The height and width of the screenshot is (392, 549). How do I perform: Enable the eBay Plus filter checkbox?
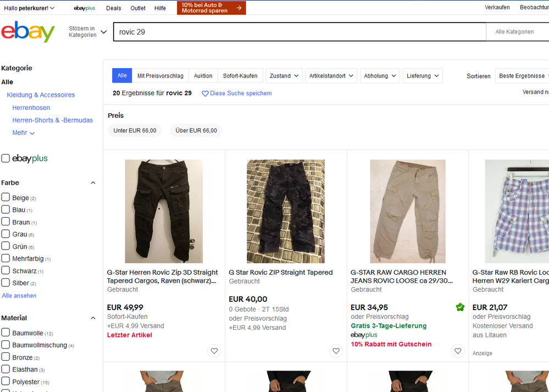pyautogui.click(x=5, y=158)
